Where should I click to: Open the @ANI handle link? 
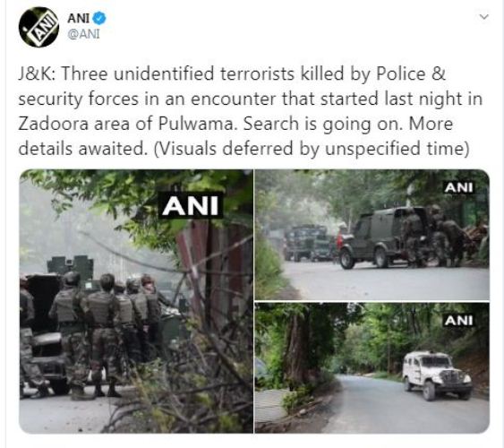(83, 34)
